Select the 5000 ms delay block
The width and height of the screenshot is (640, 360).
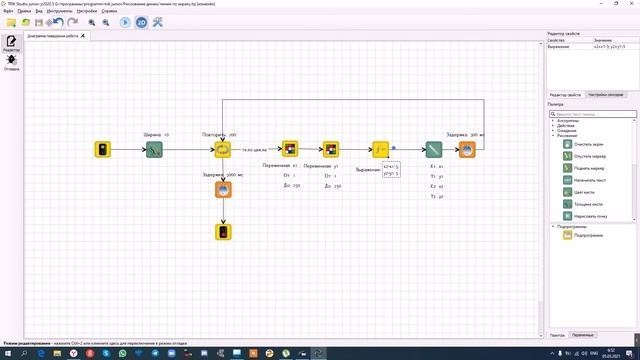click(223, 190)
